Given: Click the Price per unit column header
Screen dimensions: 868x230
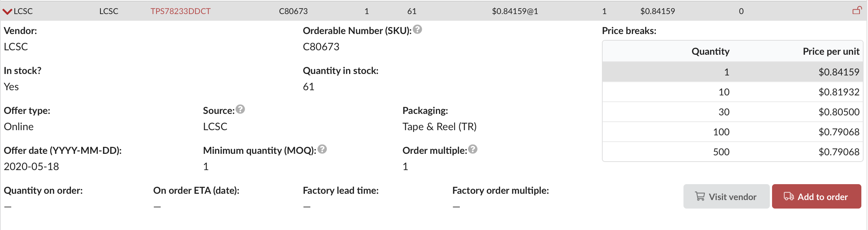Looking at the screenshot, I should point(831,51).
